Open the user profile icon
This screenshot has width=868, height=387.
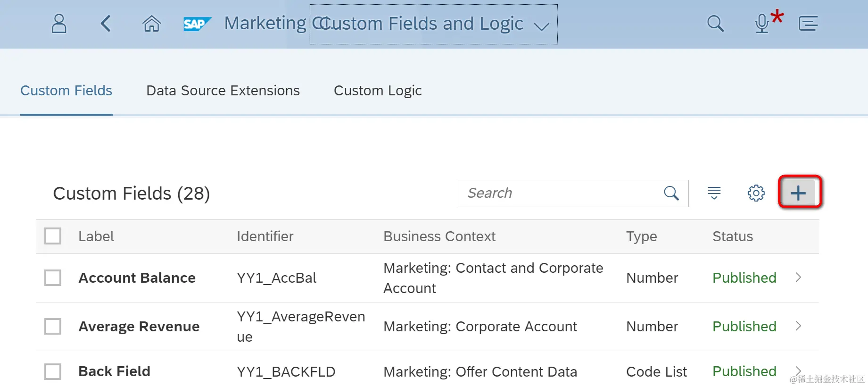click(59, 24)
